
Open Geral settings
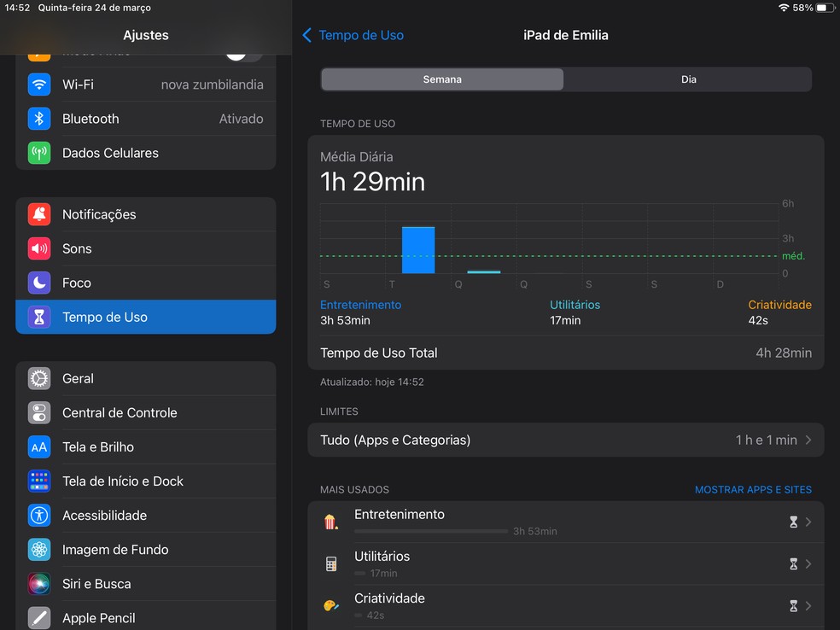[146, 379]
